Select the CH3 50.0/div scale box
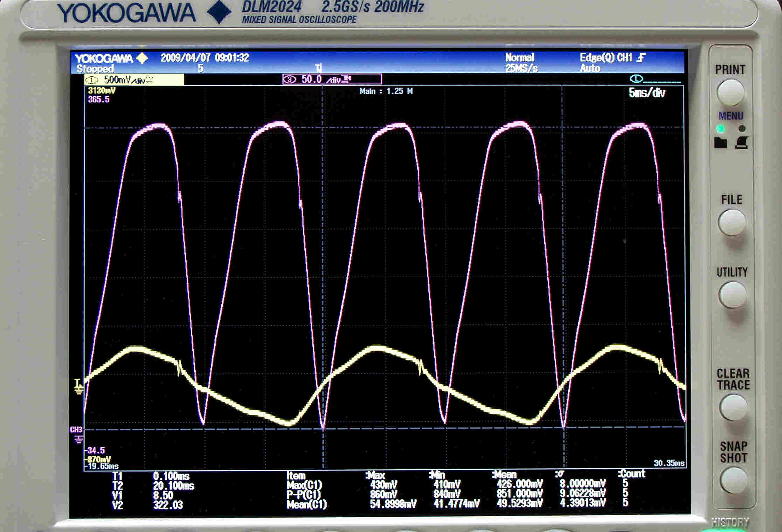The height and width of the screenshot is (532, 782). click(x=332, y=79)
